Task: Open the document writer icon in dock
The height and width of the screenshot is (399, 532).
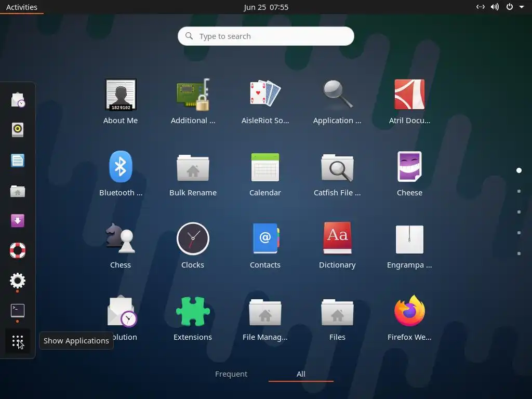Action: coord(18,160)
